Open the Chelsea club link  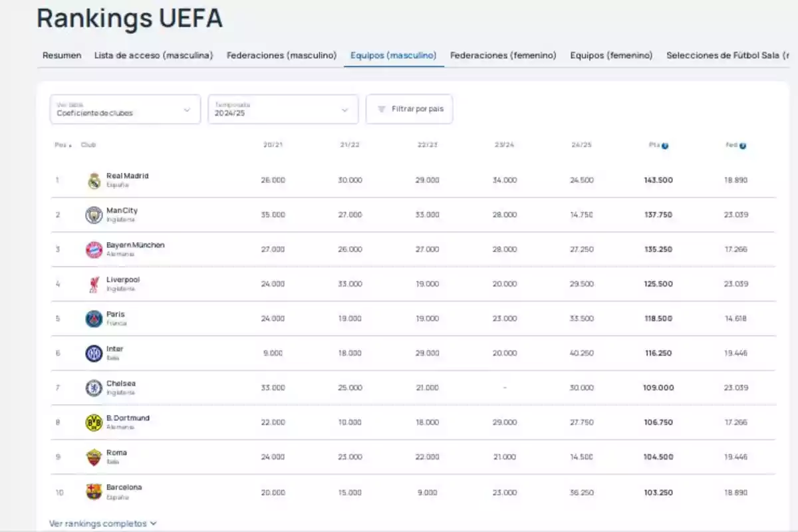122,384
